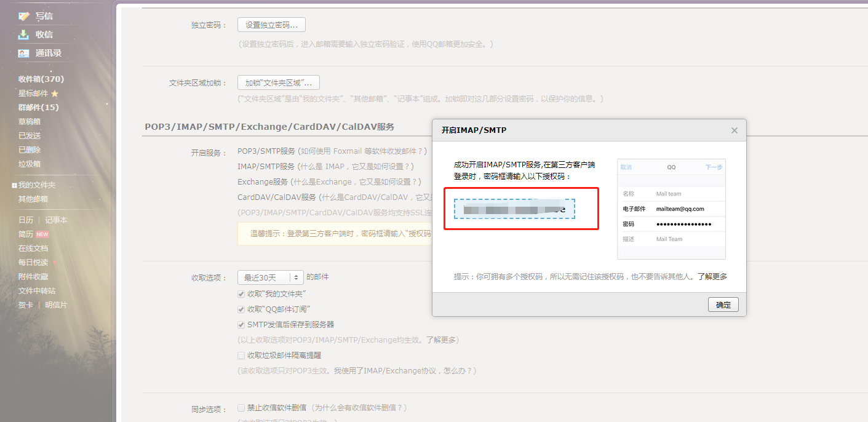Click the star icon beside 星标邮件
Image resolution: width=868 pixels, height=422 pixels.
pos(55,94)
